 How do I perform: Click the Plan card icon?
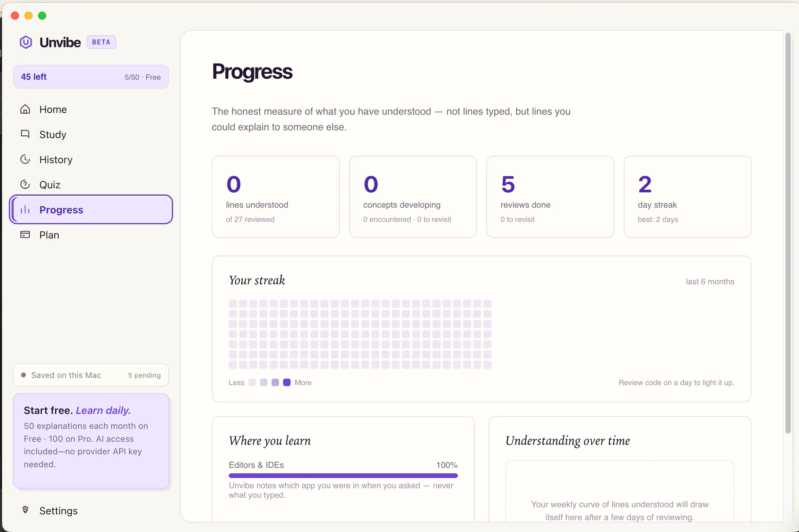point(25,234)
